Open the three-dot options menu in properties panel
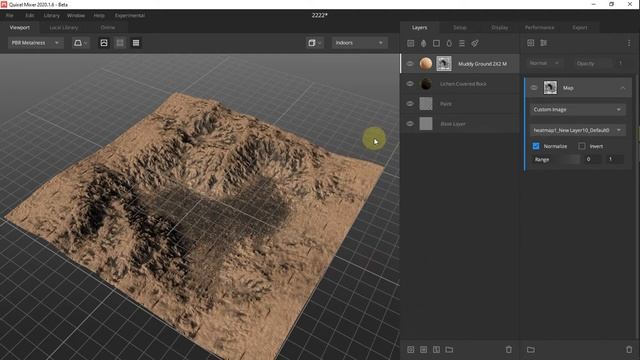Image resolution: width=640 pixels, height=360 pixels. (x=629, y=43)
